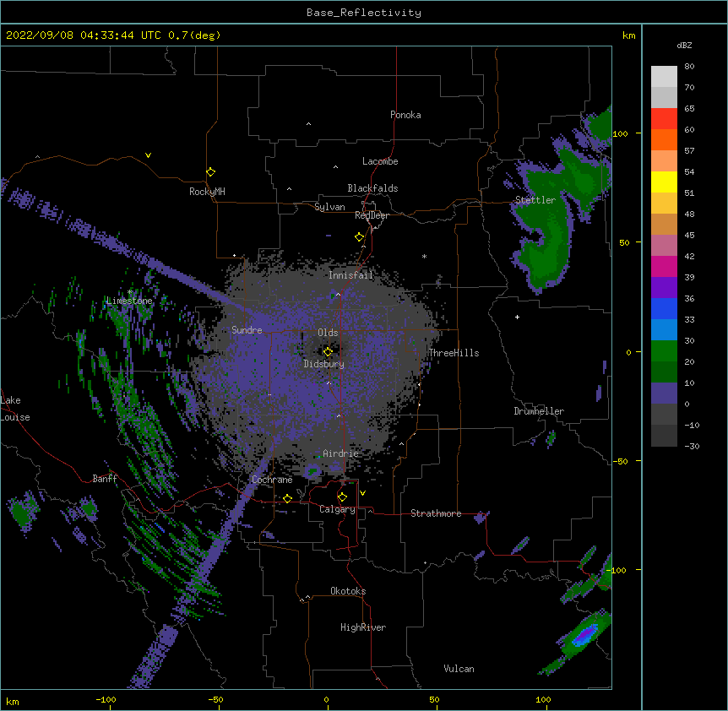Click the blue-purple storm core near bottom right

click(584, 635)
